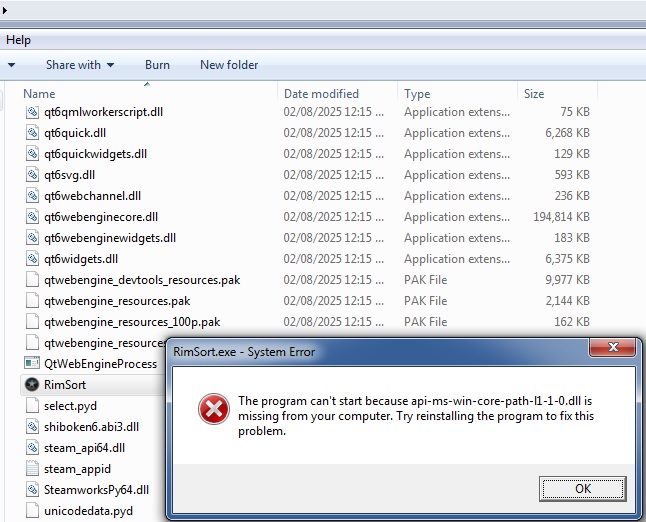The width and height of the screenshot is (646, 522).
Task: Click the steam_api64.dll file icon
Action: (32, 447)
